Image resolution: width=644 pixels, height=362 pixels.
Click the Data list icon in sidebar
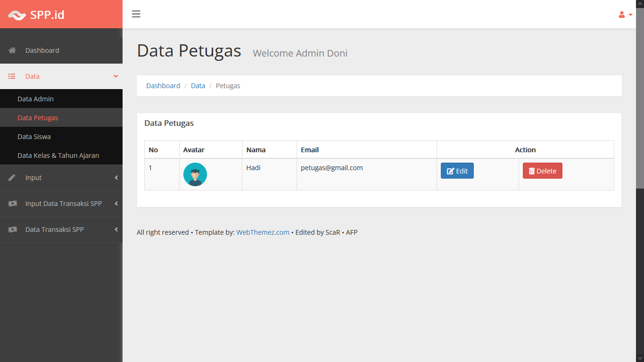pos(12,76)
